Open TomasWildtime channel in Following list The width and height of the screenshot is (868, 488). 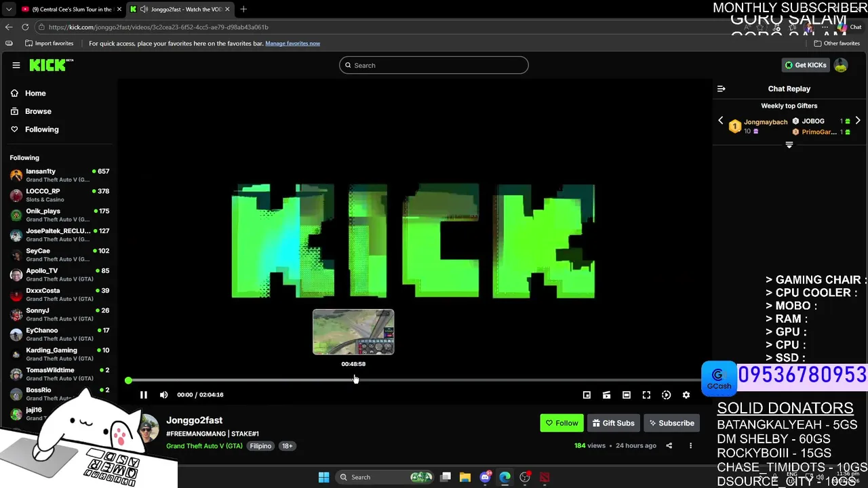tap(59, 374)
